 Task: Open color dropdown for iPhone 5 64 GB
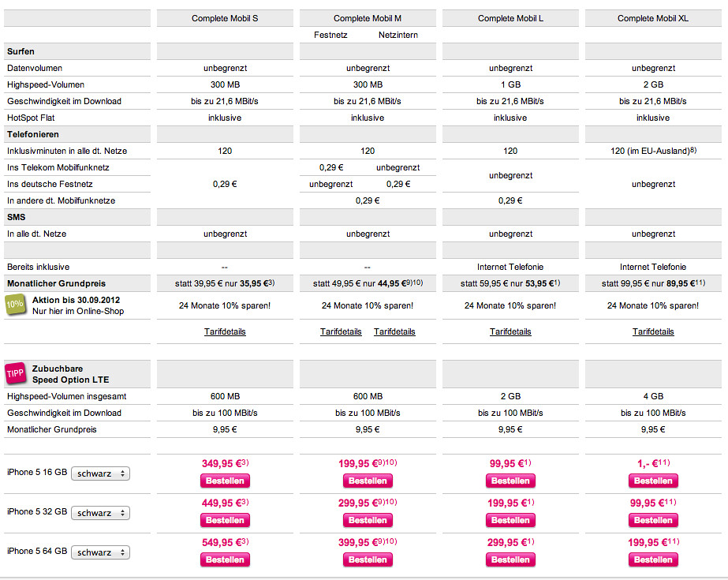click(x=100, y=552)
